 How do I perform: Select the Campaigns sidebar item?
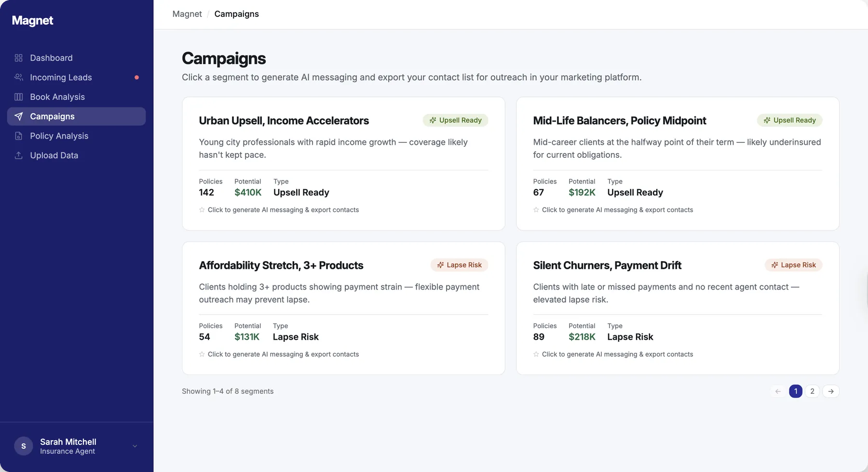coord(76,116)
